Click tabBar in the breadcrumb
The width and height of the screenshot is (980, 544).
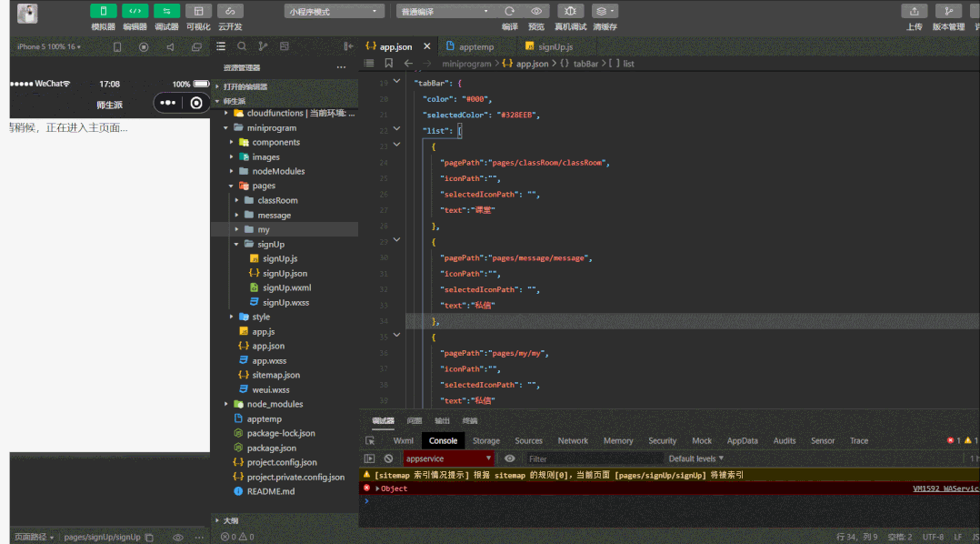click(x=585, y=64)
